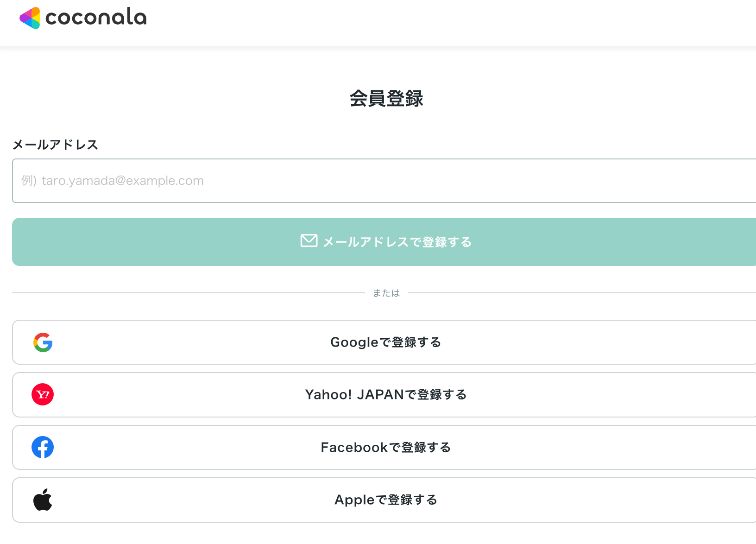Click the 会員登録 page heading
Screen dimensions: 756x544
386,99
